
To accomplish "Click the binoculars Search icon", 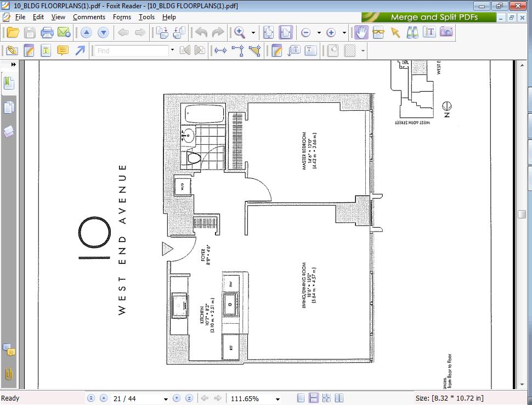I will [412, 32].
